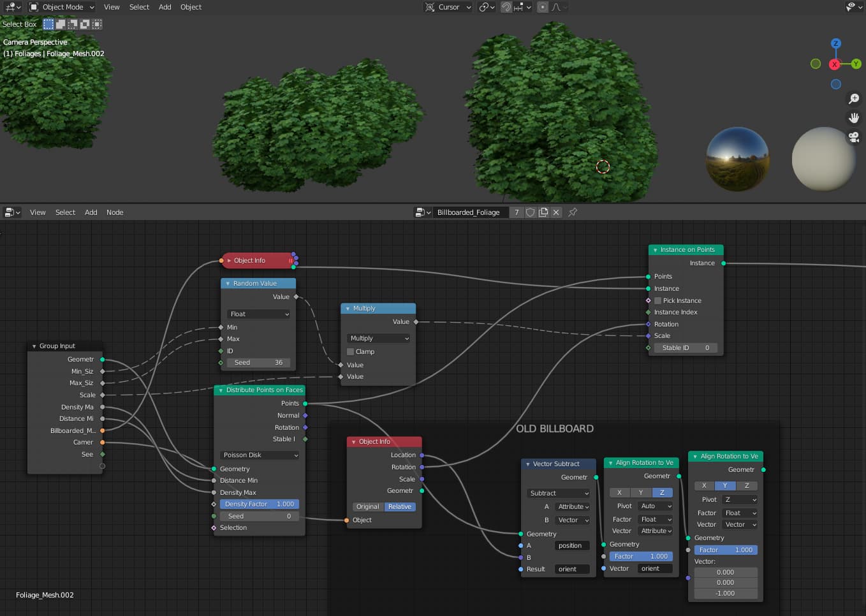Switch Object Info node to Original mode

[x=368, y=506]
